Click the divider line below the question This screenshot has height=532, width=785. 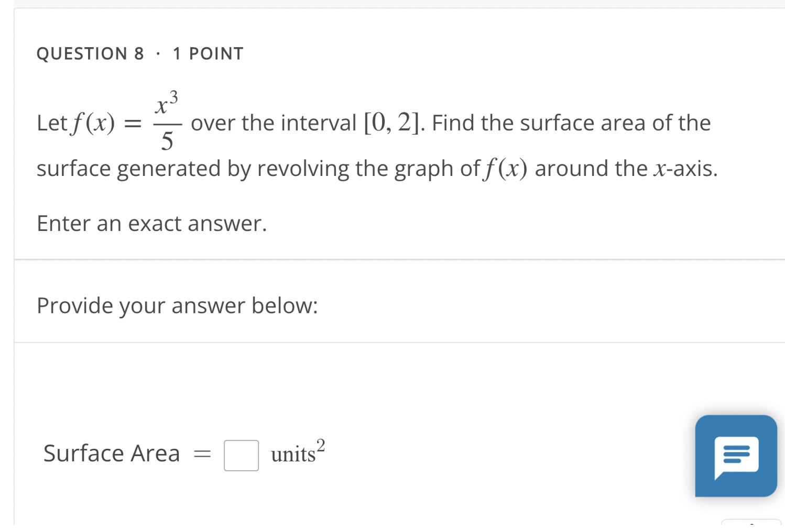(392, 258)
